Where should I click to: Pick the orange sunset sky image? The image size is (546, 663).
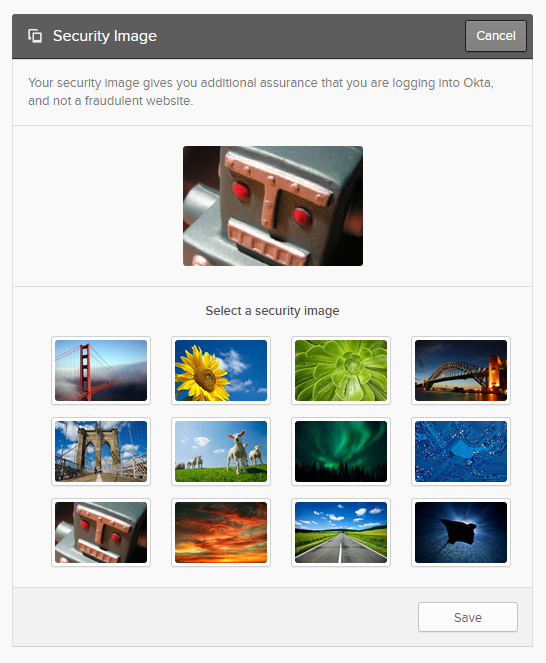(221, 532)
